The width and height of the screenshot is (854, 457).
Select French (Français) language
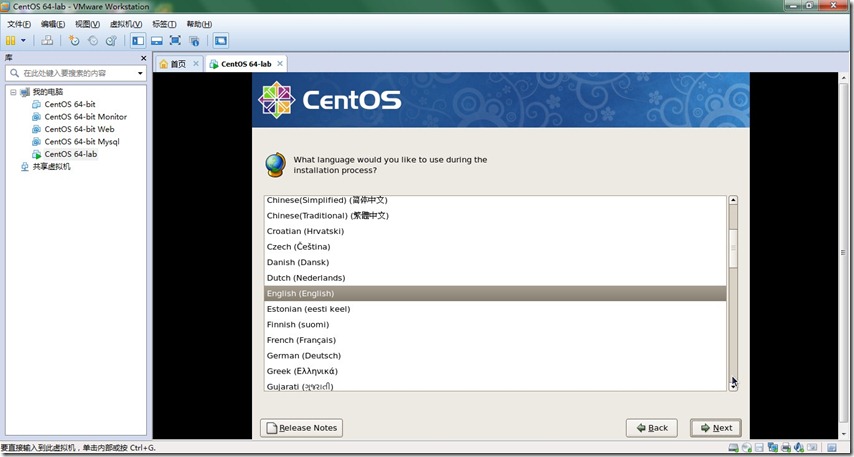click(495, 340)
